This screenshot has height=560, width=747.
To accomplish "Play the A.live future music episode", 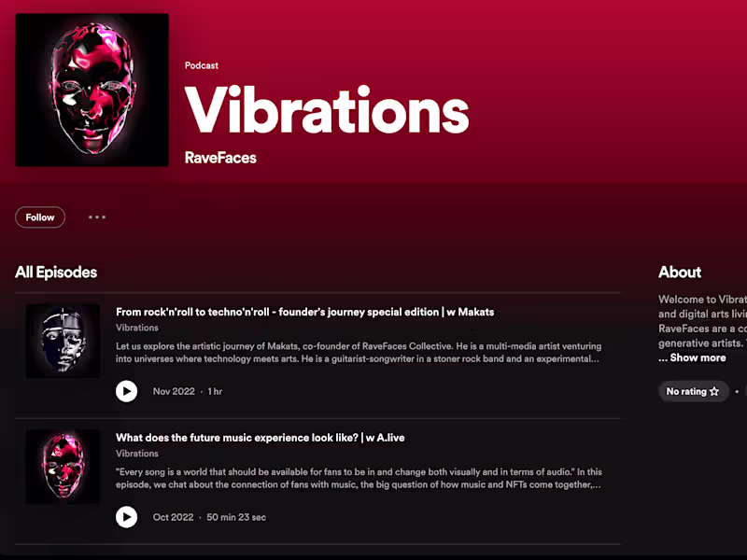I will click(126, 517).
